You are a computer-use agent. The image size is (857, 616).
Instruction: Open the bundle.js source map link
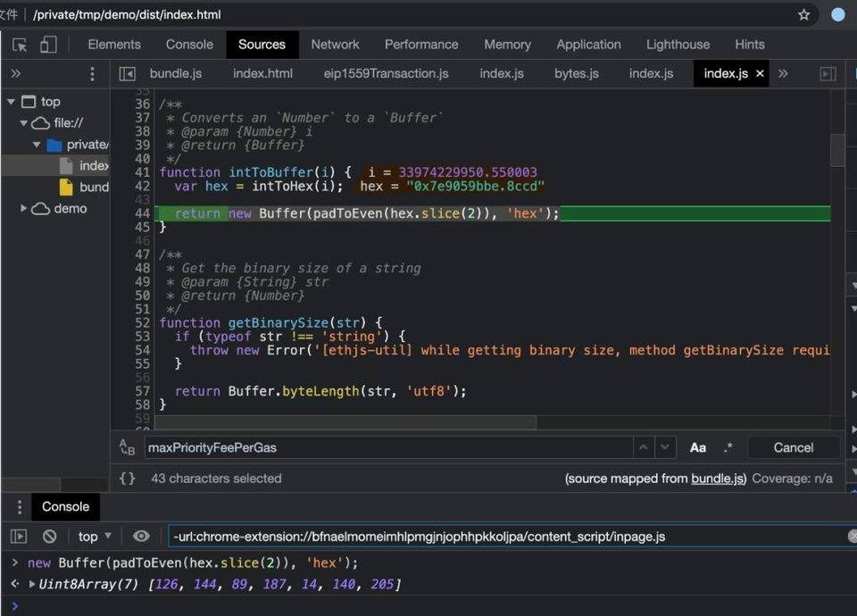(718, 479)
